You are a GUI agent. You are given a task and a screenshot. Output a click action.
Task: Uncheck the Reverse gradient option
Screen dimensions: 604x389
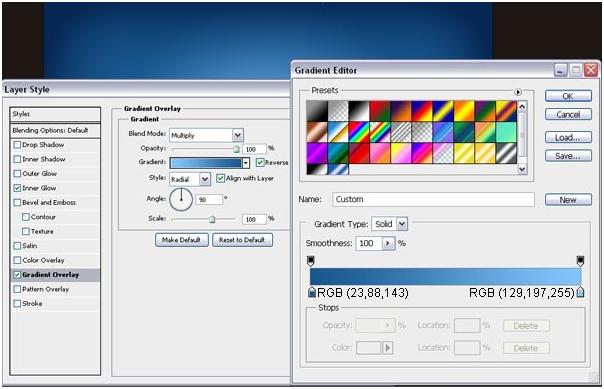260,162
